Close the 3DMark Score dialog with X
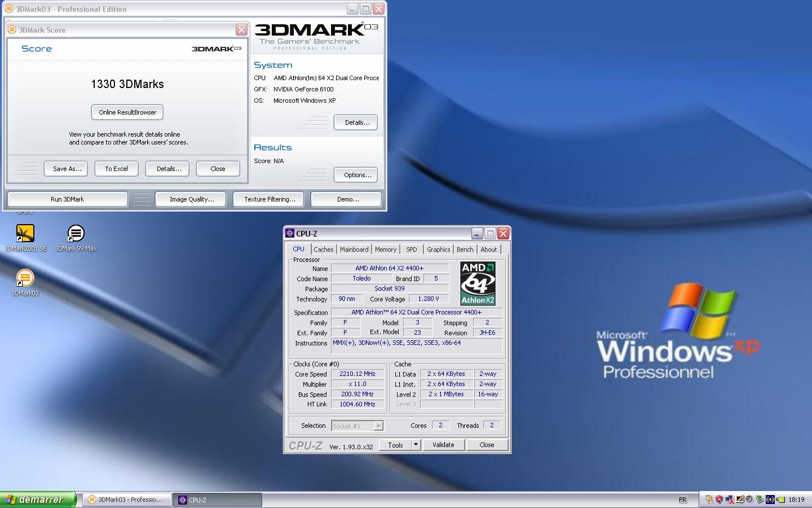Viewport: 812px width, 508px height. click(x=241, y=30)
